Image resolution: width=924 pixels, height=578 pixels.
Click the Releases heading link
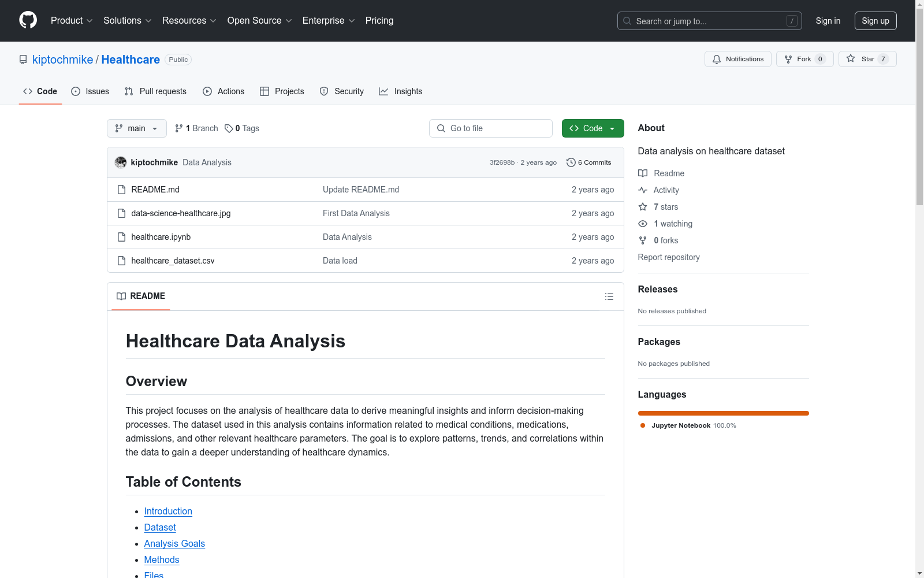click(658, 289)
